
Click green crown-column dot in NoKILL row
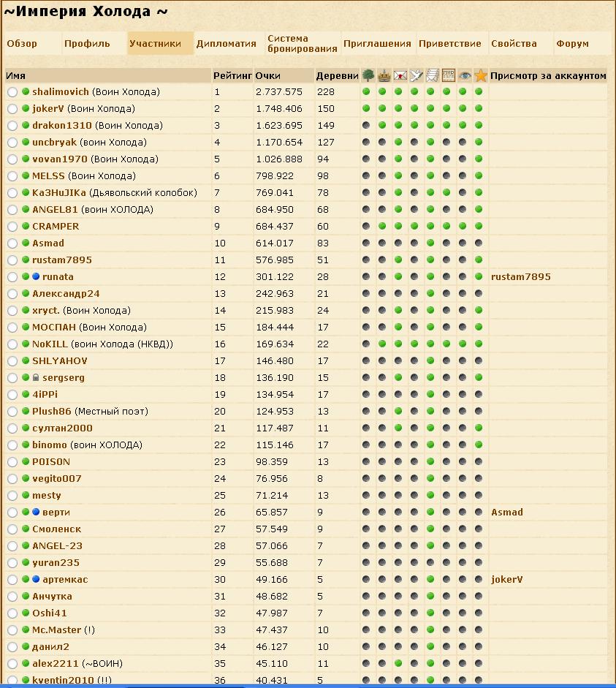(382, 344)
